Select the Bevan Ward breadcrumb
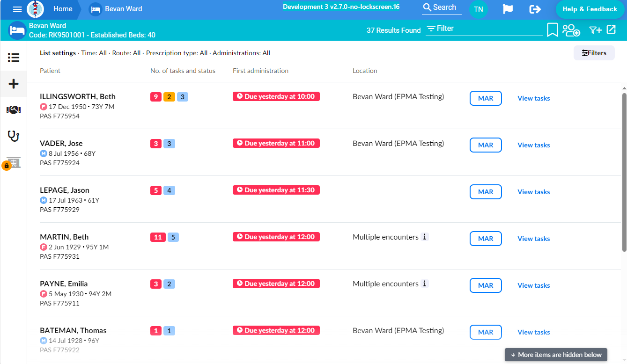Screen dimensions: 627x364 [116, 9]
